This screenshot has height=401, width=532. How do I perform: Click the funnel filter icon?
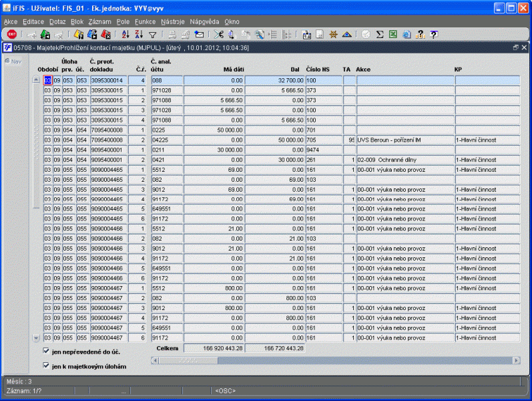[x=153, y=35]
